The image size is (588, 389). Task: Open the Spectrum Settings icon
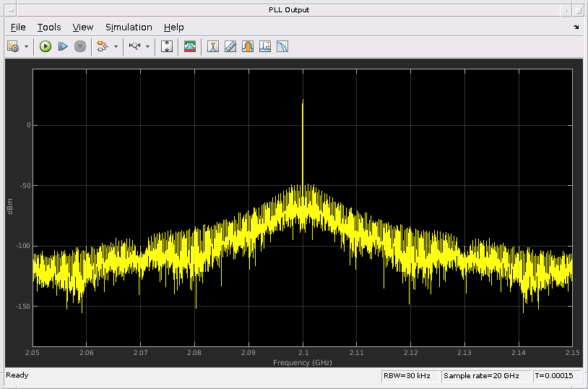click(190, 46)
